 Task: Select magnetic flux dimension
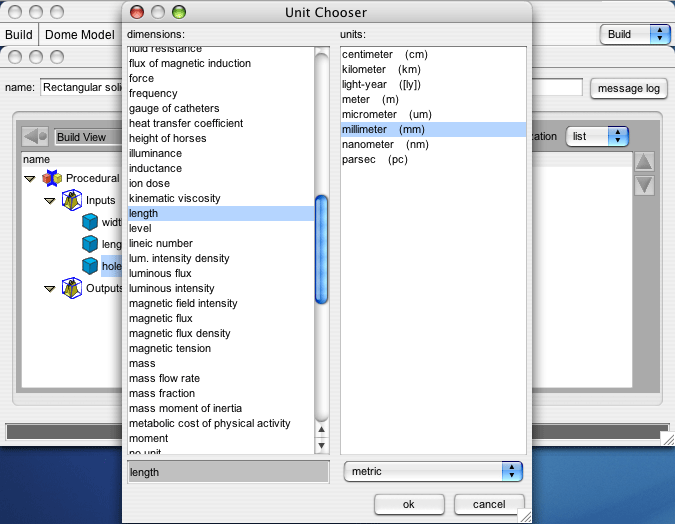click(221, 319)
